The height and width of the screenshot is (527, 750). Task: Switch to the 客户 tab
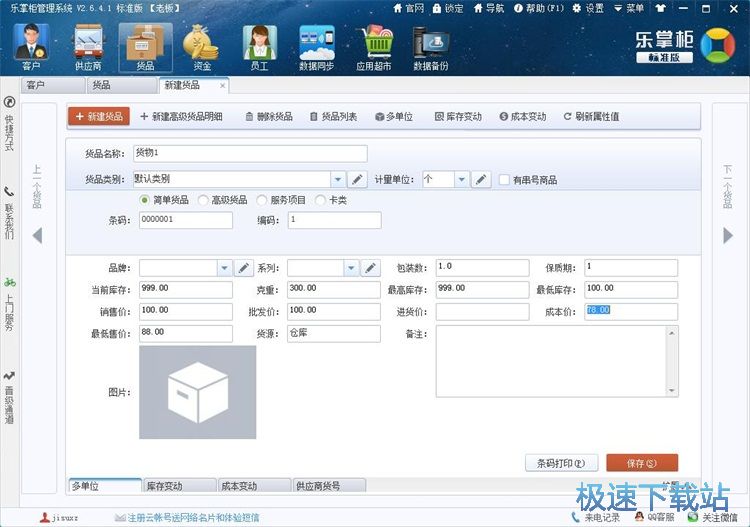click(53, 86)
